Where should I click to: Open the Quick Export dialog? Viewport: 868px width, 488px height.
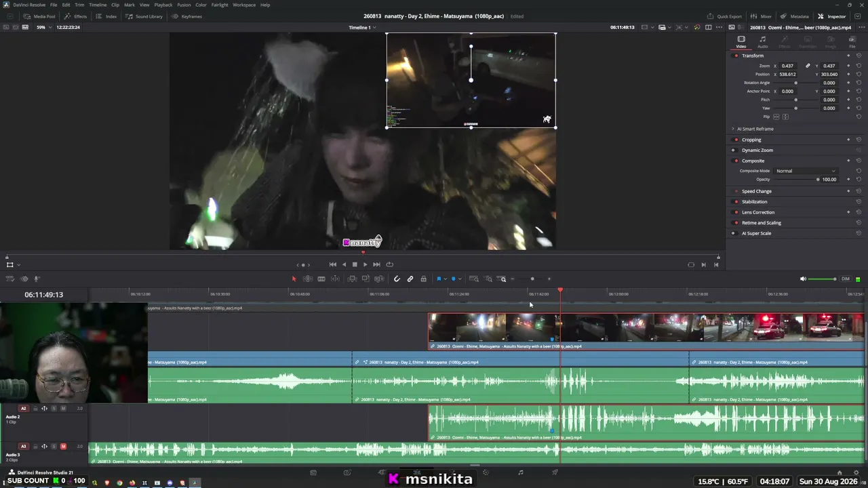[x=725, y=16]
